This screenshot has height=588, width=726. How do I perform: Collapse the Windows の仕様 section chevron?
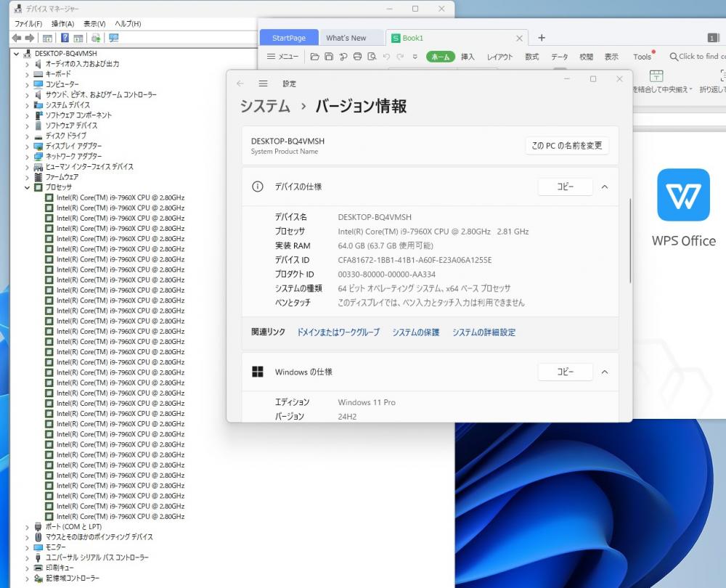coord(605,372)
